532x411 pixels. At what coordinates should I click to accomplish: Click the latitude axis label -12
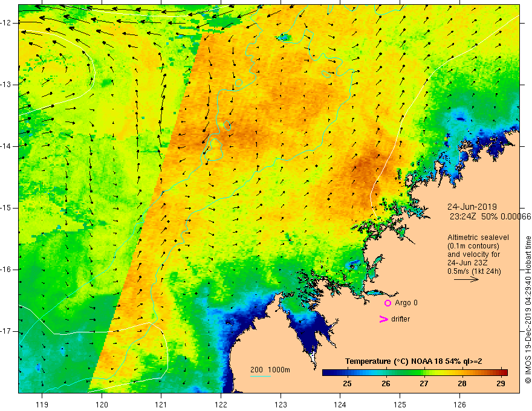coord(6,23)
